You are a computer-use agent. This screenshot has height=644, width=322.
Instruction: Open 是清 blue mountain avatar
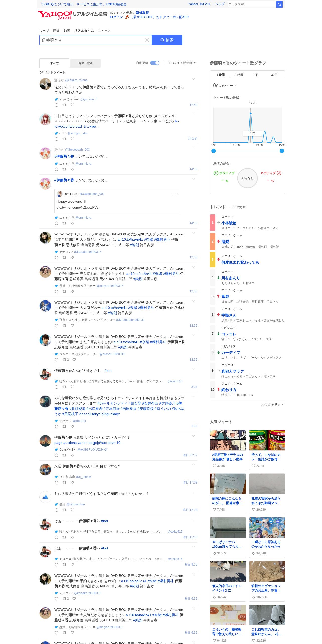[45, 497]
